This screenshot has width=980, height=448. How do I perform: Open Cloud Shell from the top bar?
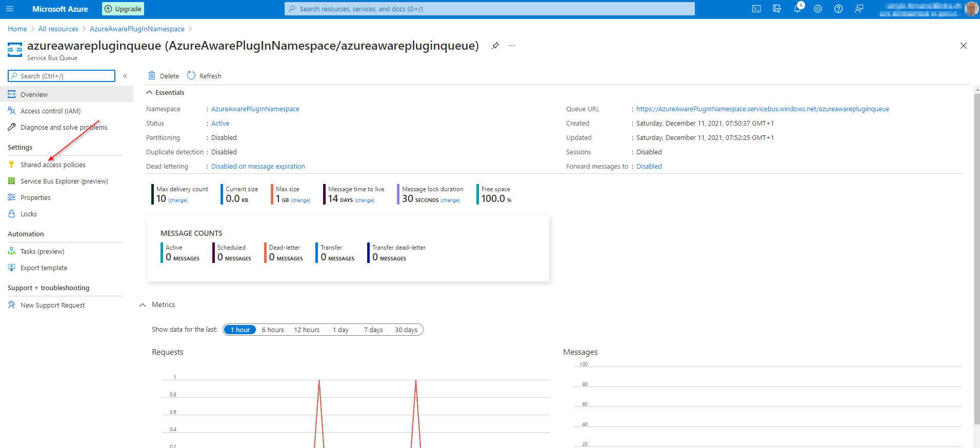click(x=756, y=9)
